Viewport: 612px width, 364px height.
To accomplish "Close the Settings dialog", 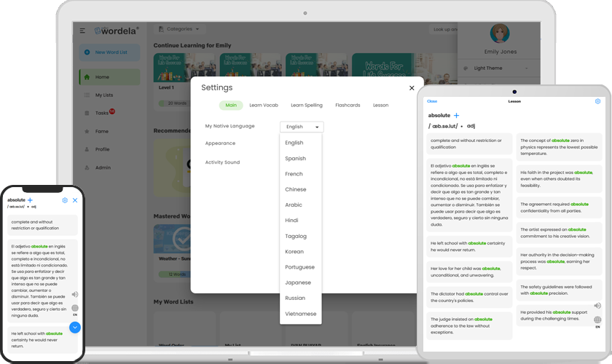I will click(x=412, y=88).
